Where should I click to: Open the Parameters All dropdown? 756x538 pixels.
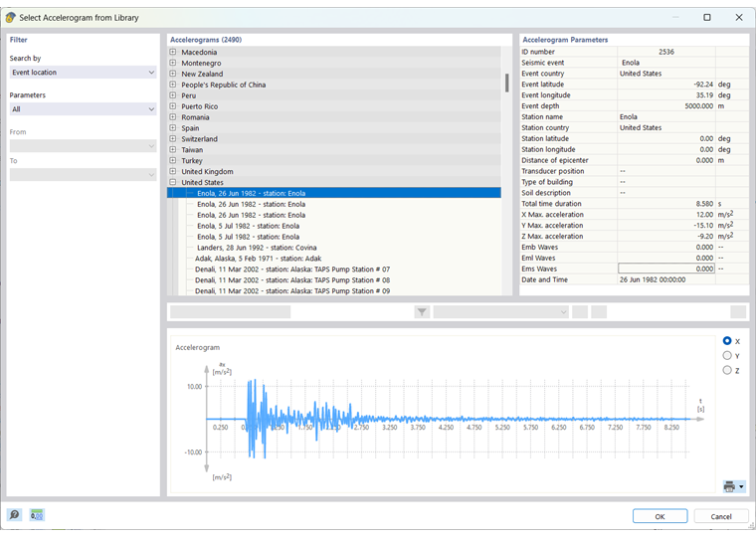pyautogui.click(x=83, y=109)
